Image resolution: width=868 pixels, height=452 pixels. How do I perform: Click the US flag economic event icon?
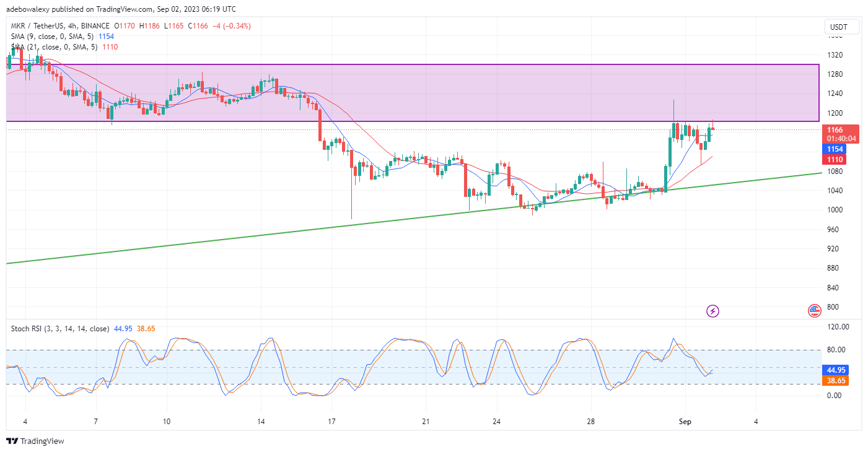[x=814, y=311]
